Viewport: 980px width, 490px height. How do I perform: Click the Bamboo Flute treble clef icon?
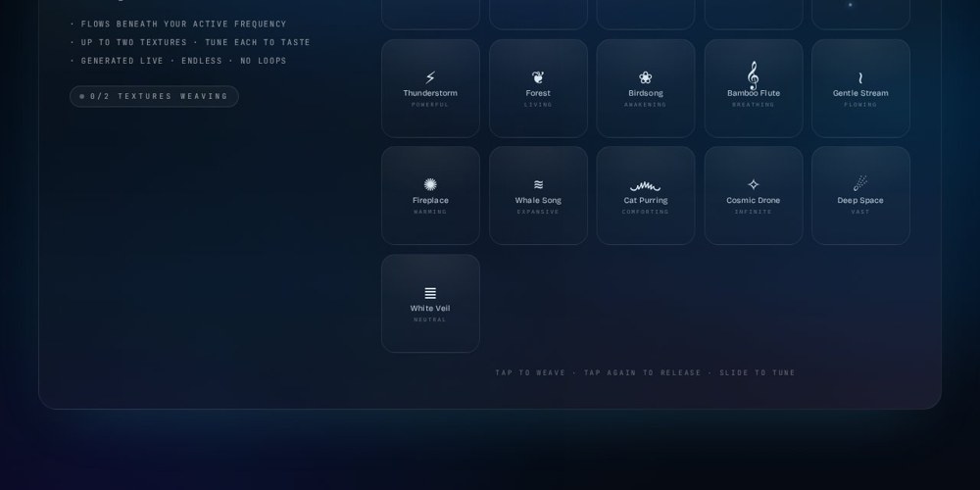(x=753, y=75)
